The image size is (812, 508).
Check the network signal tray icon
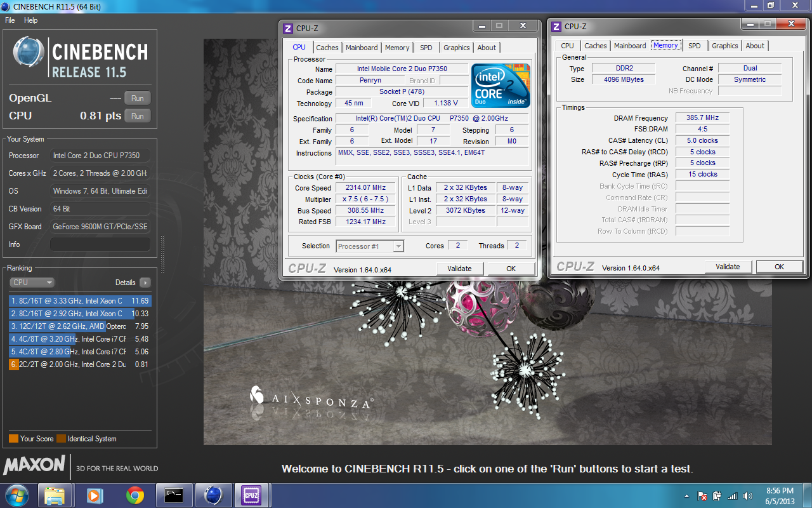[733, 496]
